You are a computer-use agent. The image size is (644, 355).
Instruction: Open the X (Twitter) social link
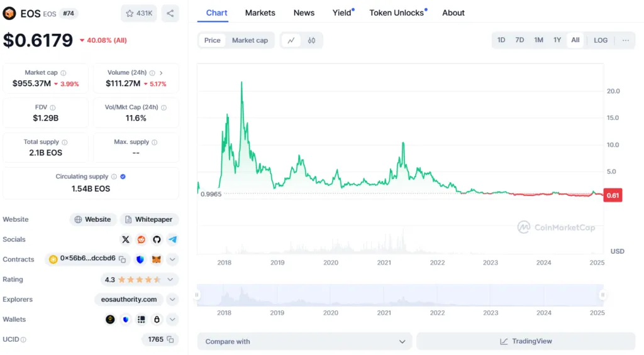pos(126,239)
